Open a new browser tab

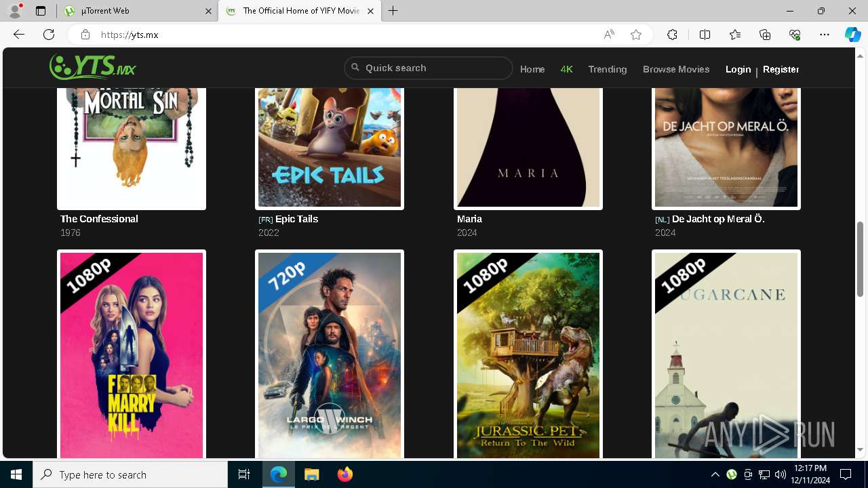click(393, 11)
